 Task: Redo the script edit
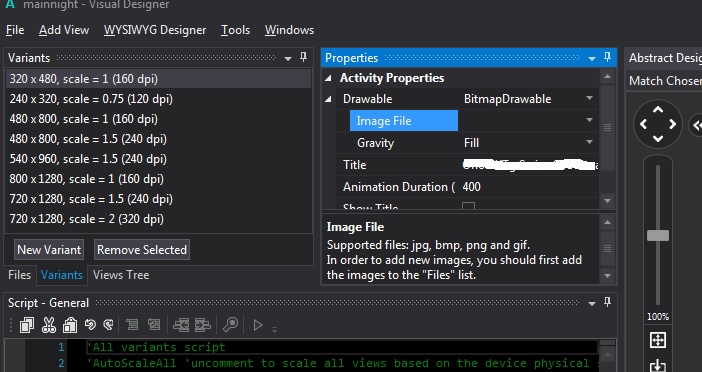(x=108, y=325)
